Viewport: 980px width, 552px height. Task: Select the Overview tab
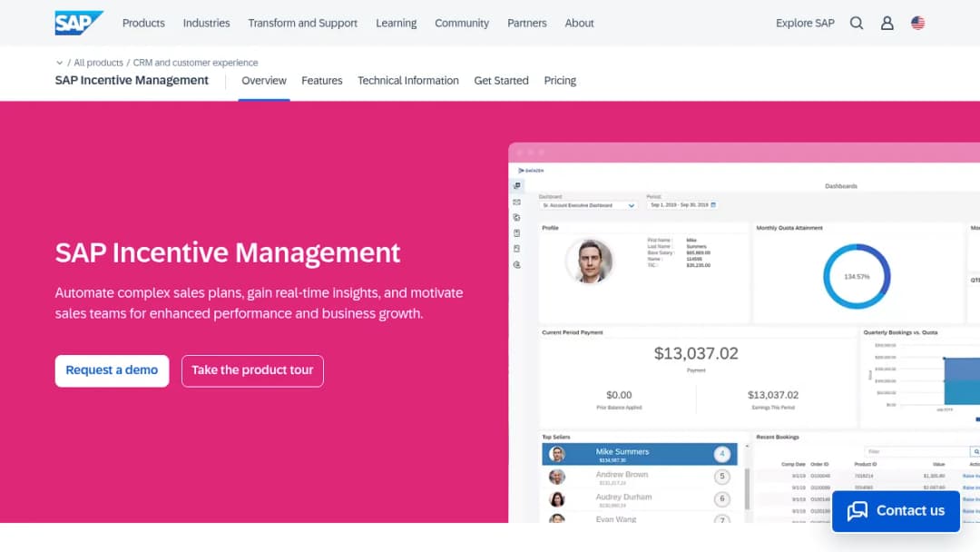pyautogui.click(x=264, y=81)
